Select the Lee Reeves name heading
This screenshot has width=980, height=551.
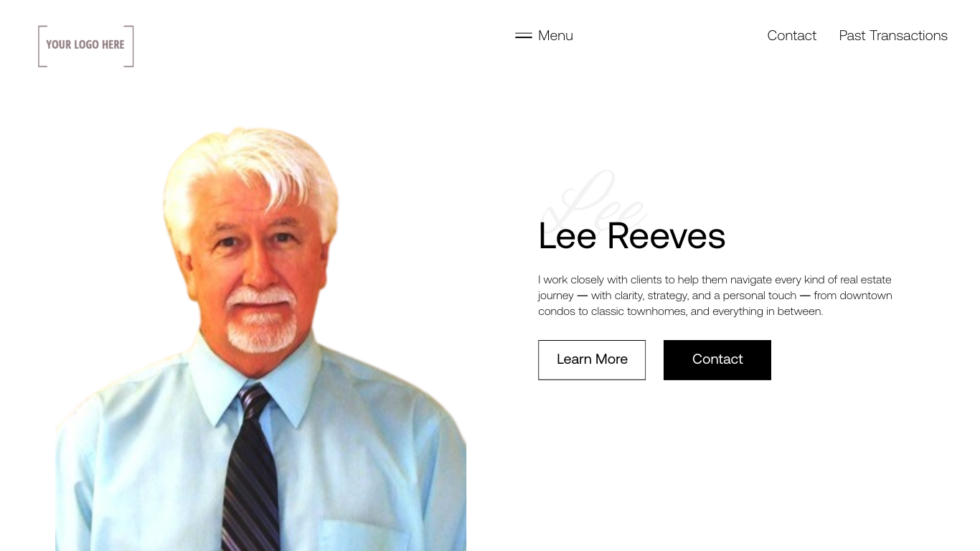632,236
